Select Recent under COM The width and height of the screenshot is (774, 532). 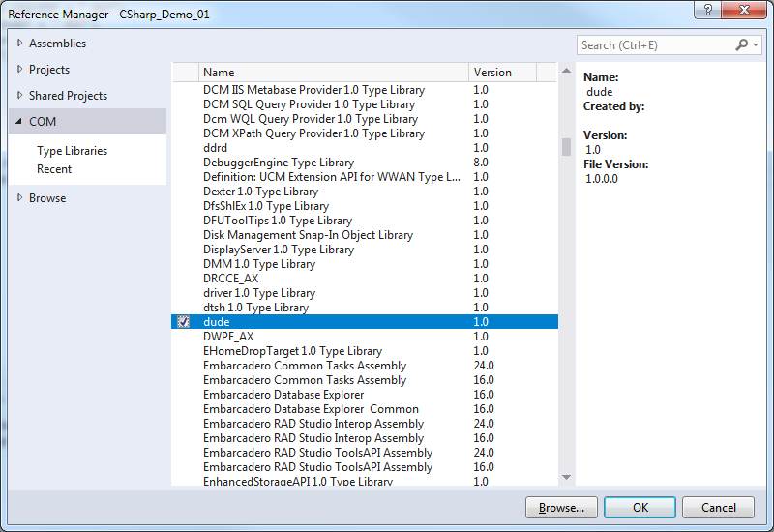point(54,168)
